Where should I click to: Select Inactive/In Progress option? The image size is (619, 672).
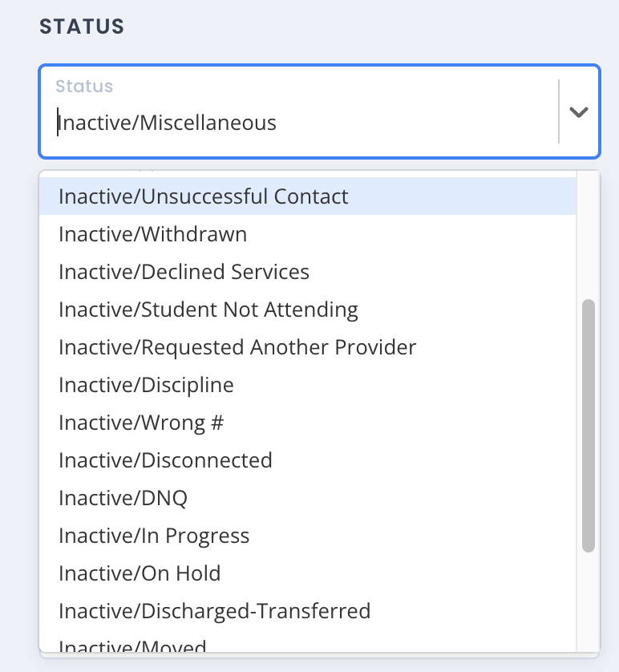coord(154,536)
